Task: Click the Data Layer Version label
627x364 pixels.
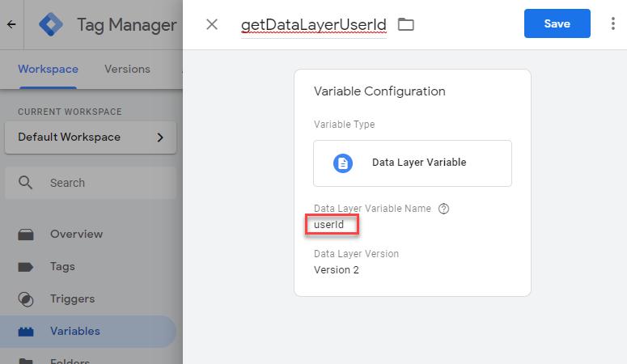Action: (x=356, y=254)
